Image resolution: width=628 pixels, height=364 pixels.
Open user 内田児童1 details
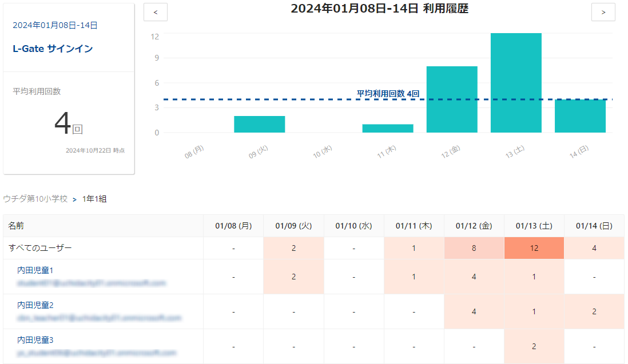tap(35, 270)
